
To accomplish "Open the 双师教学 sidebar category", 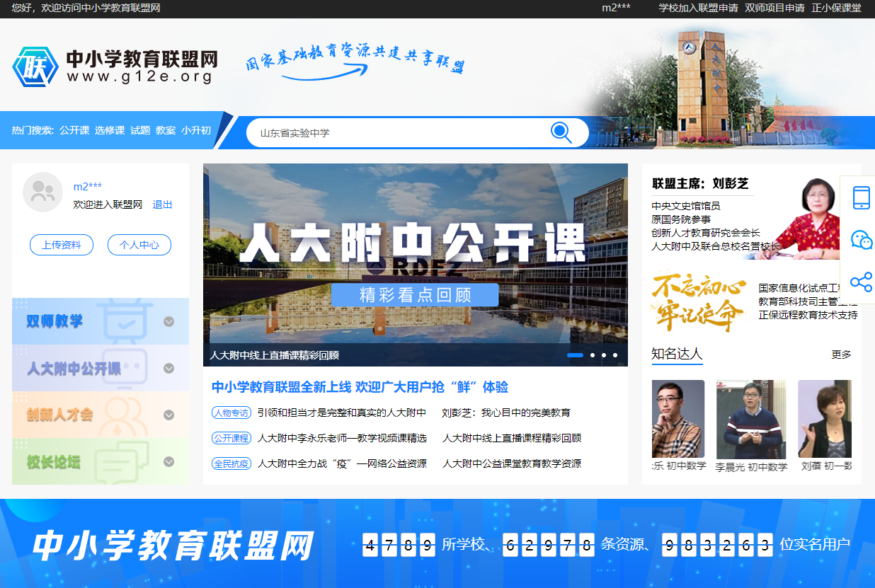I will coord(101,321).
